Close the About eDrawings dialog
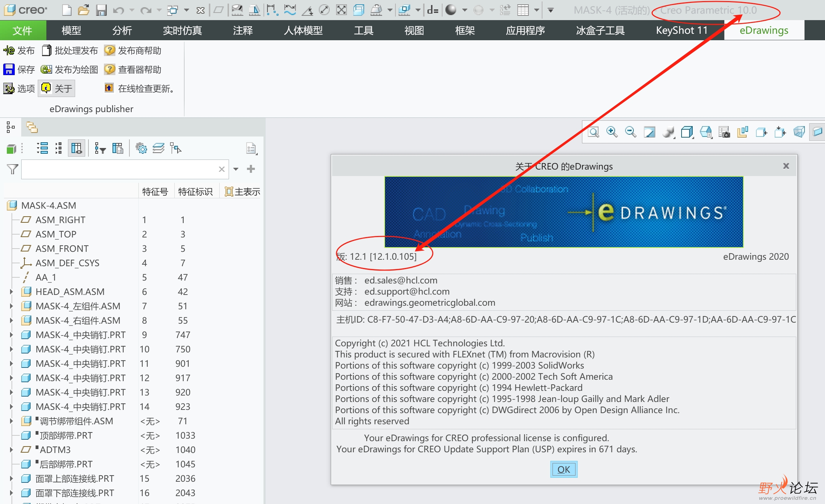 786,166
